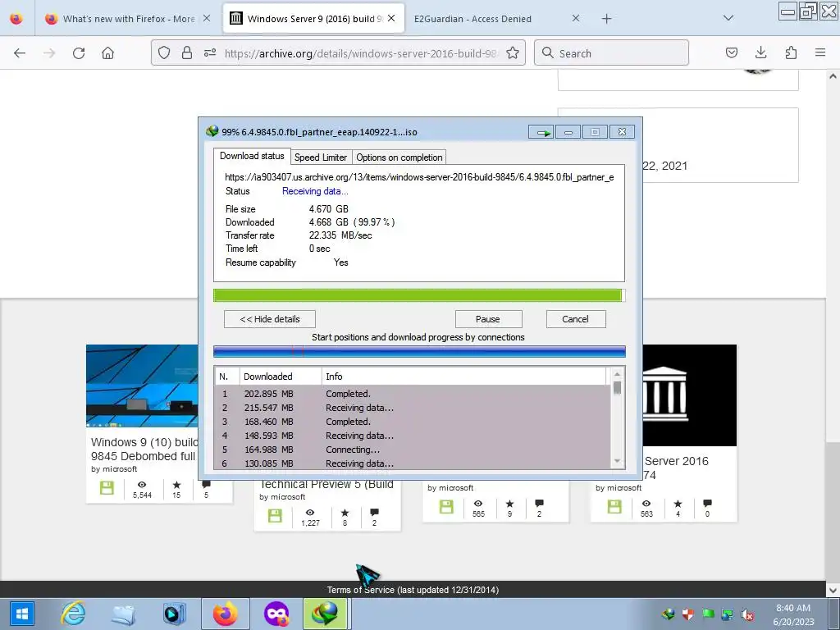
Task: Reload the archive.org page
Action: (79, 53)
